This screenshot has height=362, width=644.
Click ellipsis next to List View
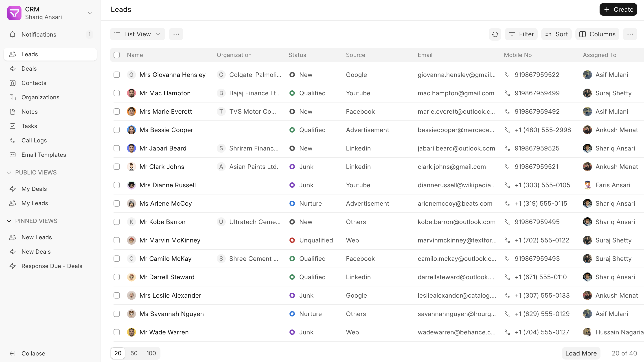(176, 34)
